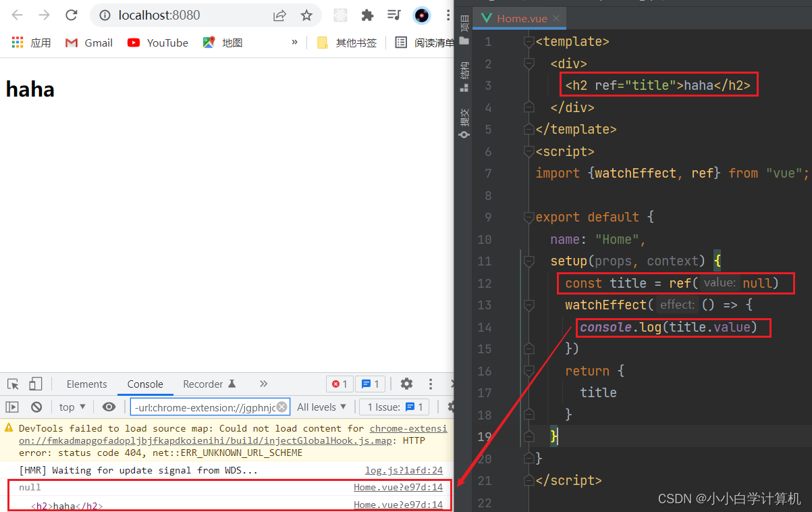Clear the console
Viewport: 812px width, 512px height.
36,407
